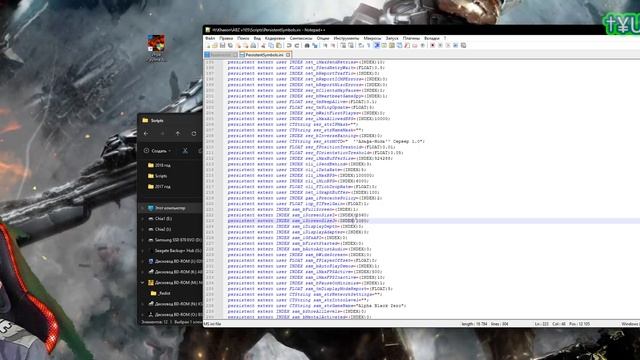Screen dimensions: 640x360
Task: Open the Правка menu
Action: pos(226,38)
